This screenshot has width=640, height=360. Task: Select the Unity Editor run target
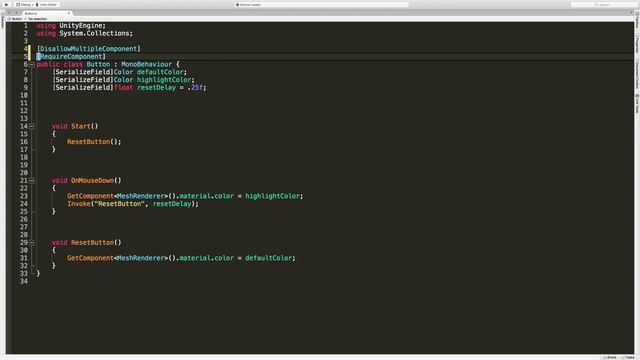[x=47, y=4]
